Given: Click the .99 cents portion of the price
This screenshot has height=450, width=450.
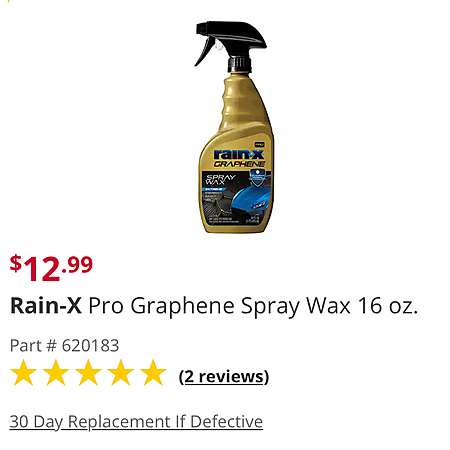Looking at the screenshot, I should [x=77, y=265].
